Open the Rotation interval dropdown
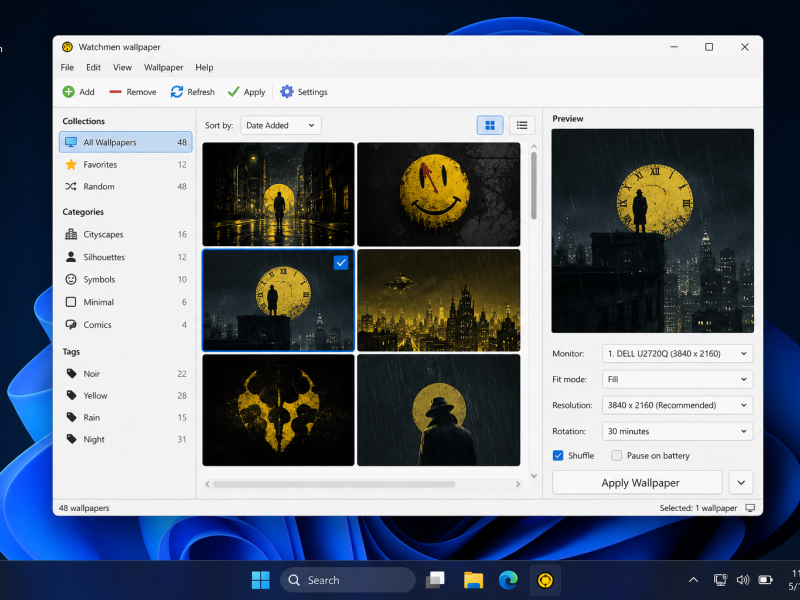The image size is (800, 600). 678,431
